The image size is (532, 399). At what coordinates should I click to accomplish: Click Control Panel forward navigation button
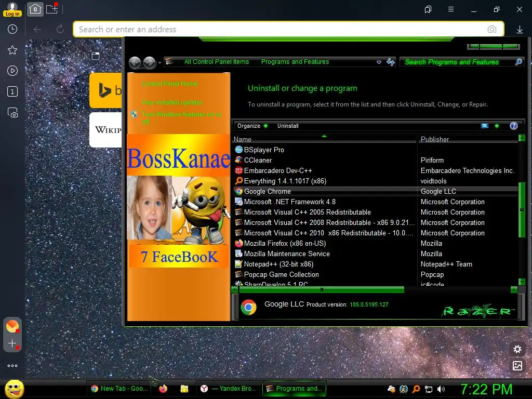(149, 62)
